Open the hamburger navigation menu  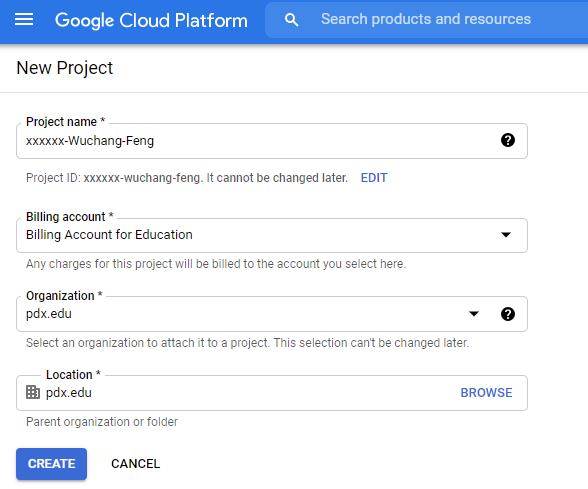point(24,20)
